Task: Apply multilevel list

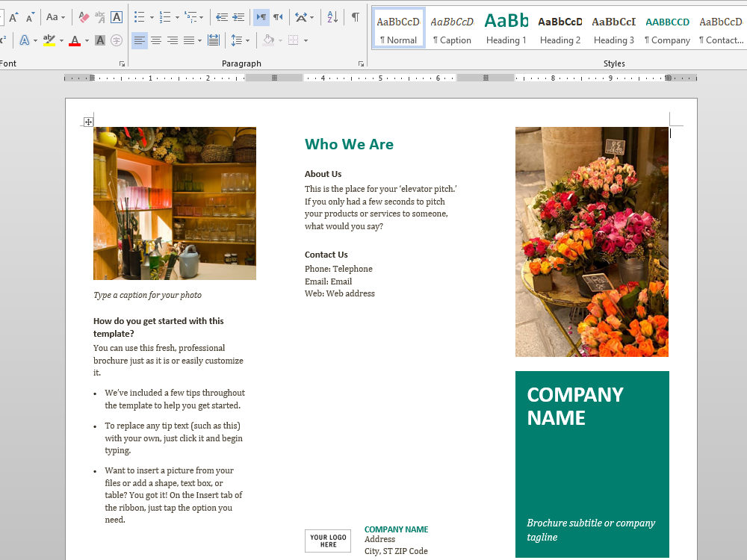Action: 191,18
